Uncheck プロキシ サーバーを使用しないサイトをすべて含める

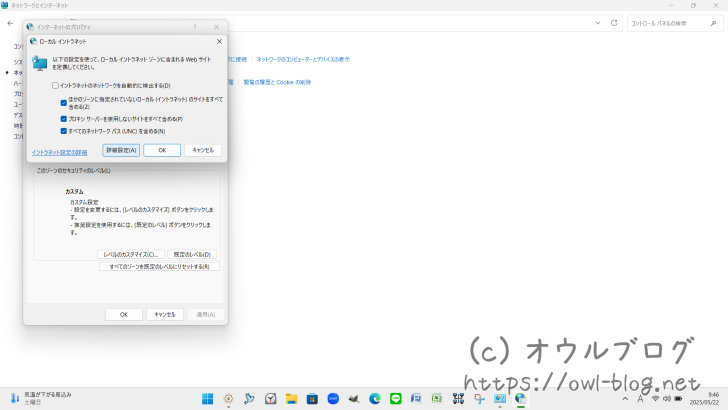64,119
